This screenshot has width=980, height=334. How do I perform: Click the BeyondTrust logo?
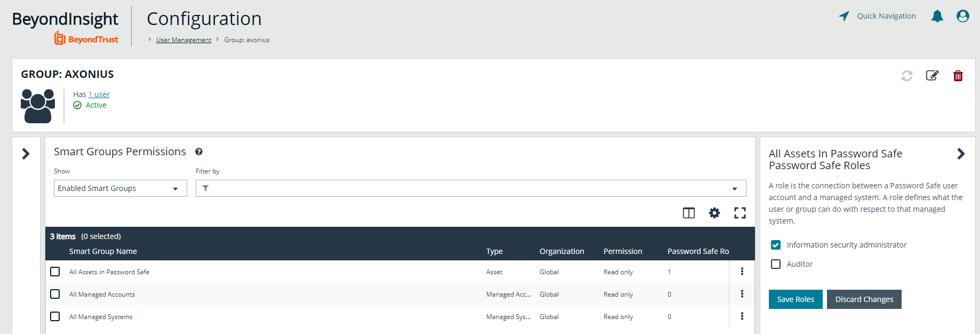coord(86,38)
